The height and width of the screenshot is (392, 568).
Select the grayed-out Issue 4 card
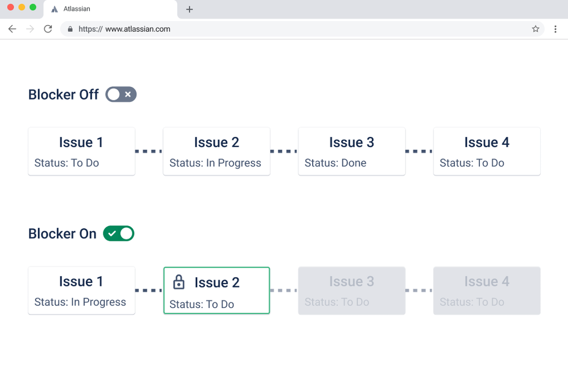(x=487, y=290)
